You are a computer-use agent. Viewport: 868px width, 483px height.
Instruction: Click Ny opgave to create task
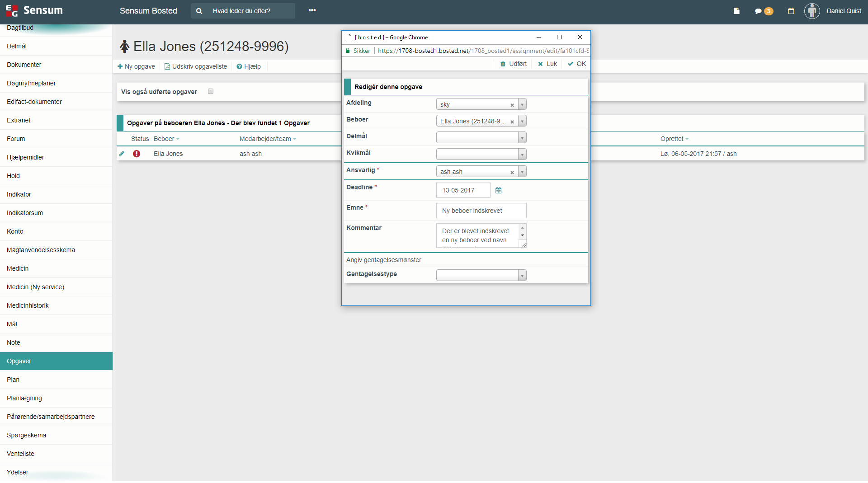click(x=136, y=66)
